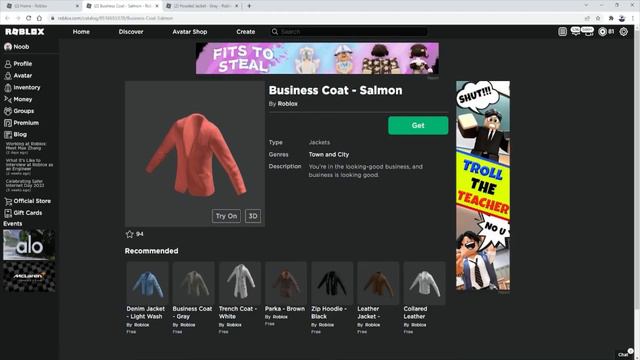Click the browser address bar
The height and width of the screenshot is (360, 640).
point(318,18)
